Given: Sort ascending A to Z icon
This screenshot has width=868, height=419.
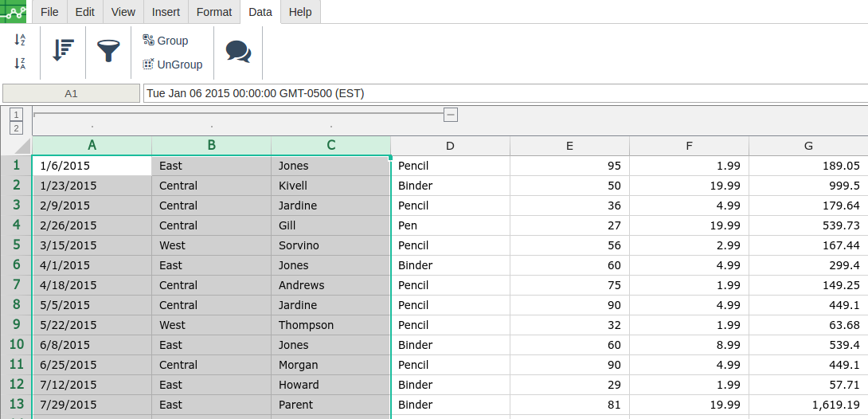Looking at the screenshot, I should tap(20, 40).
